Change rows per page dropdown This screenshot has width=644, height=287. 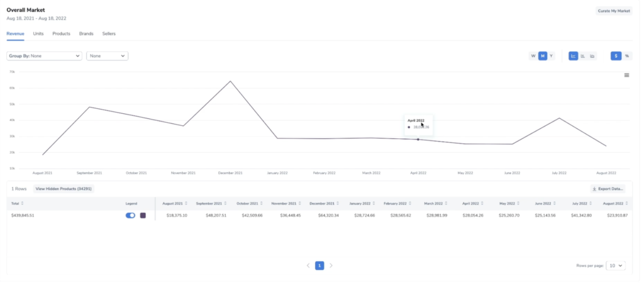coord(616,266)
